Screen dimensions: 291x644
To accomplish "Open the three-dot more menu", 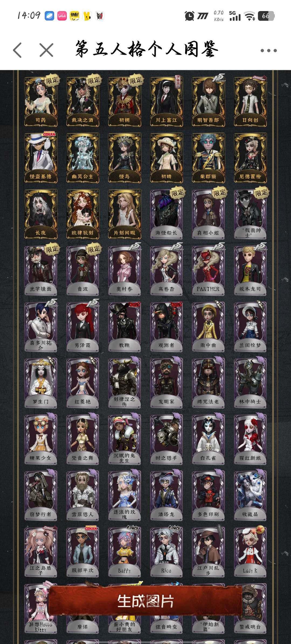I will pos(269,50).
